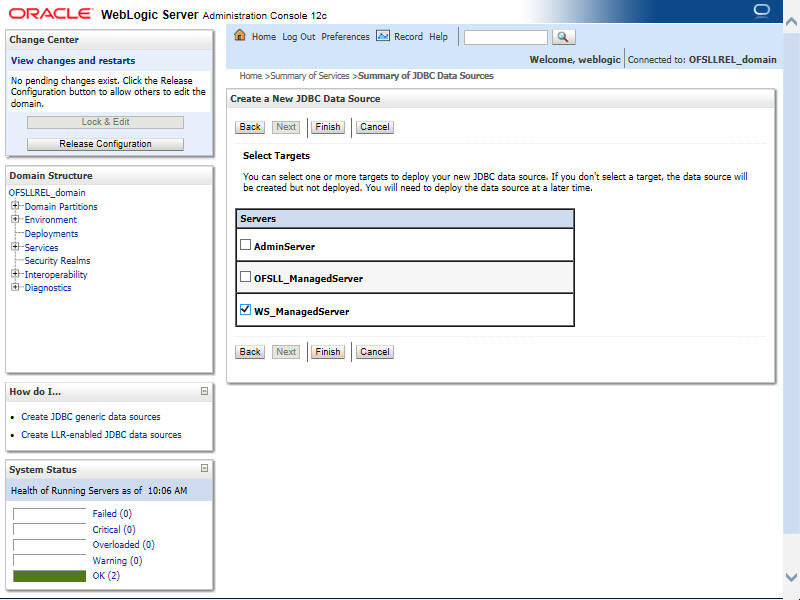Minimize the How do I panel

click(x=204, y=391)
